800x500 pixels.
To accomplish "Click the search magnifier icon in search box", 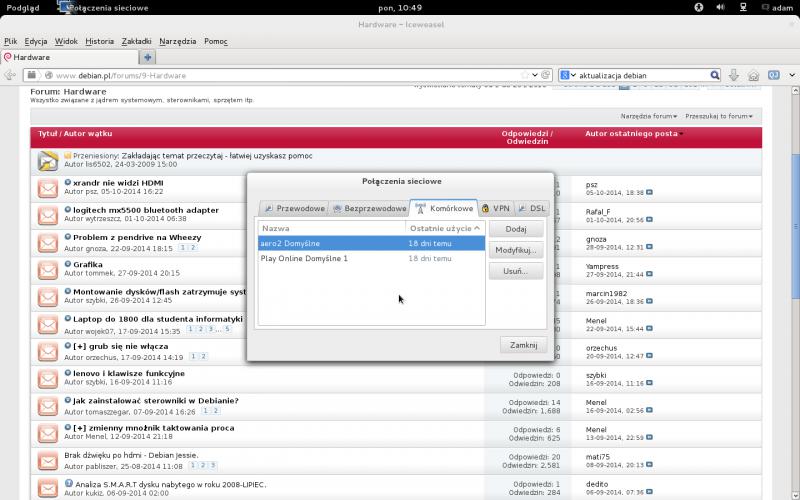I will 714,75.
